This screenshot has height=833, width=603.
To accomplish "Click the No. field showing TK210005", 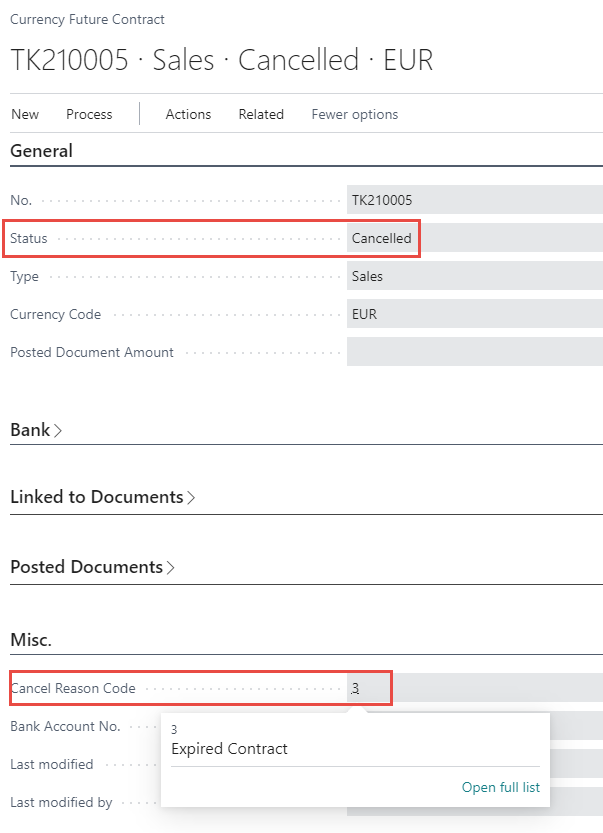I will point(474,200).
